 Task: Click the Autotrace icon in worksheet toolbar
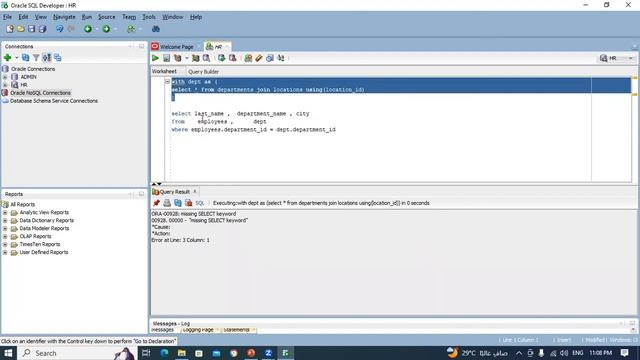coord(196,58)
